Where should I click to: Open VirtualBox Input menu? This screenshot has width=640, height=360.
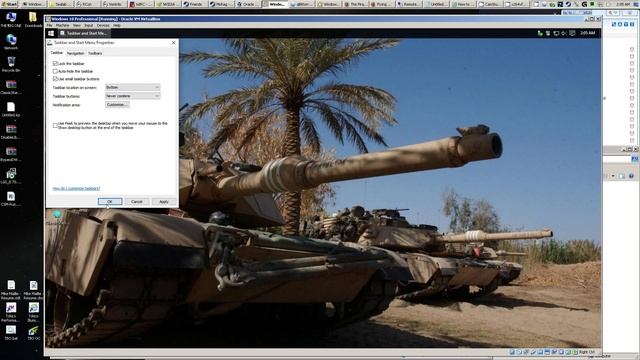pyautogui.click(x=89, y=25)
